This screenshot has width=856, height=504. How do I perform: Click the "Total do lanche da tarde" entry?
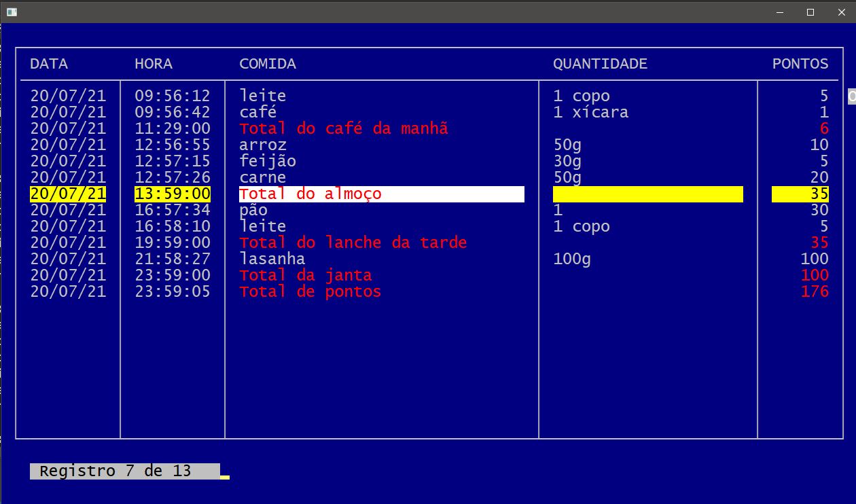(x=353, y=243)
